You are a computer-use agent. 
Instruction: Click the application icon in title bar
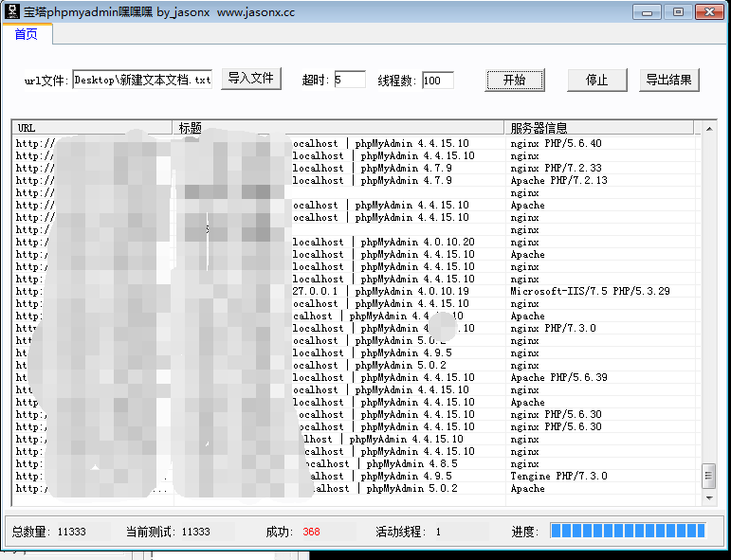point(12,12)
